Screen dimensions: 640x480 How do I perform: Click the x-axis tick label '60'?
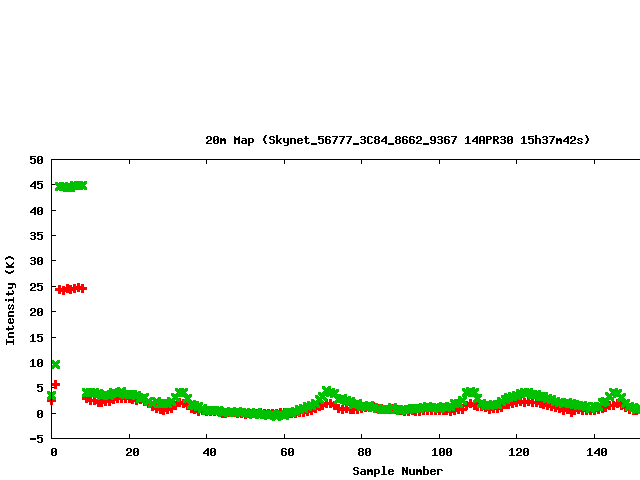point(287,452)
